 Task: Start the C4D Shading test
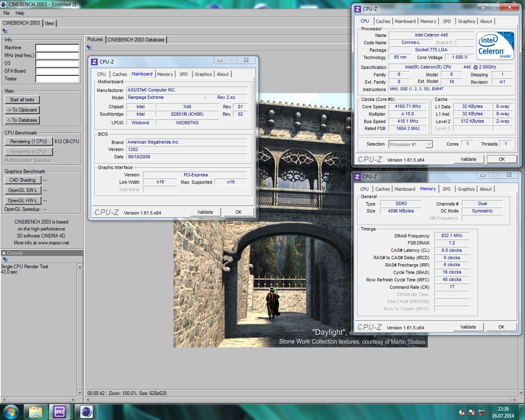click(x=23, y=180)
